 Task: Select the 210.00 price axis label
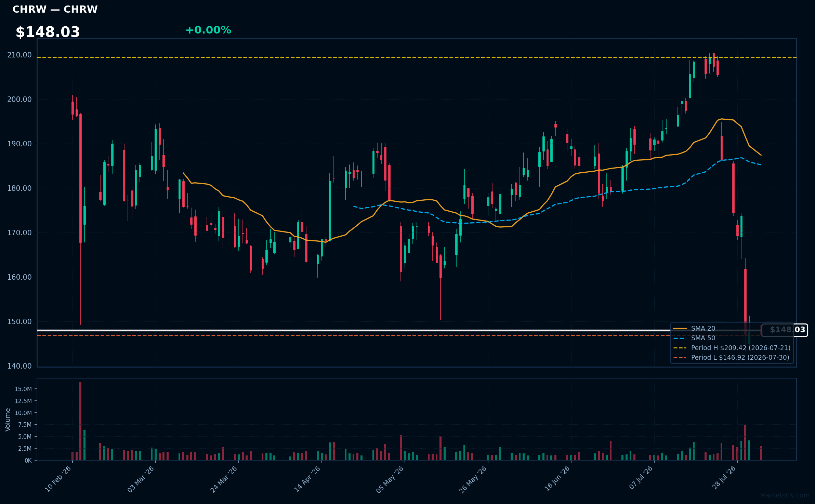tap(19, 55)
